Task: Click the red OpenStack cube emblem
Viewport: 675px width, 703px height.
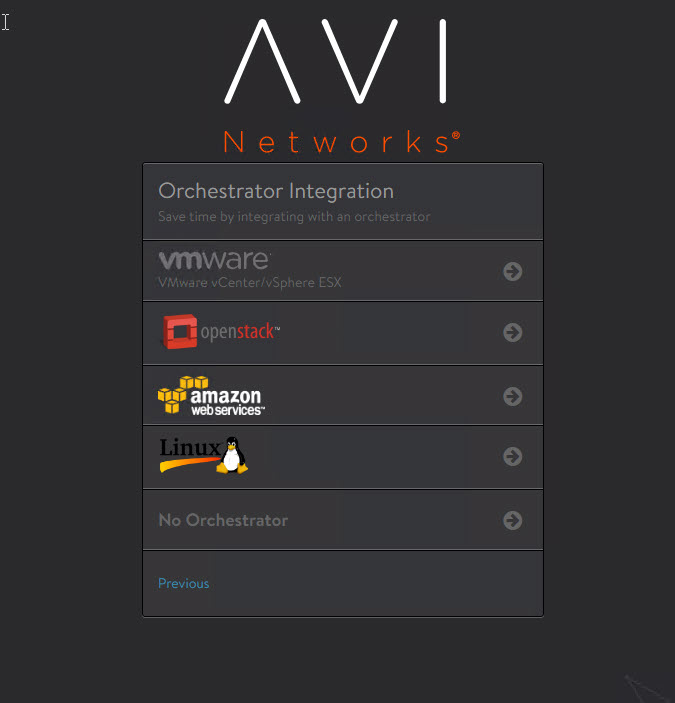Action: [x=180, y=331]
